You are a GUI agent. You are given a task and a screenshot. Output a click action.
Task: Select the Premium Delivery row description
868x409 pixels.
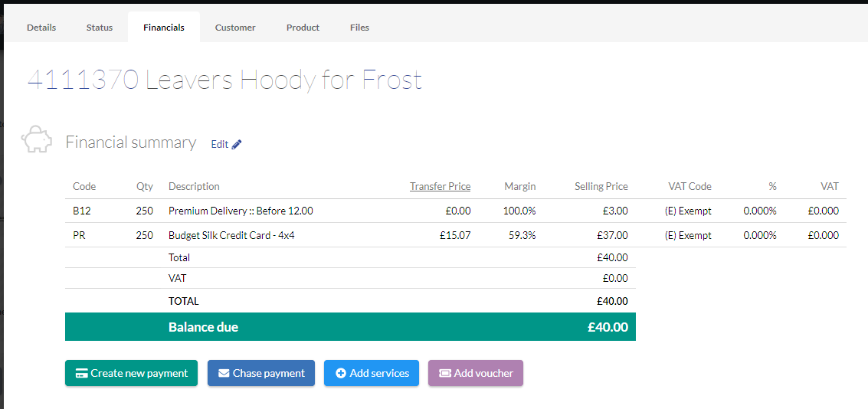[241, 211]
